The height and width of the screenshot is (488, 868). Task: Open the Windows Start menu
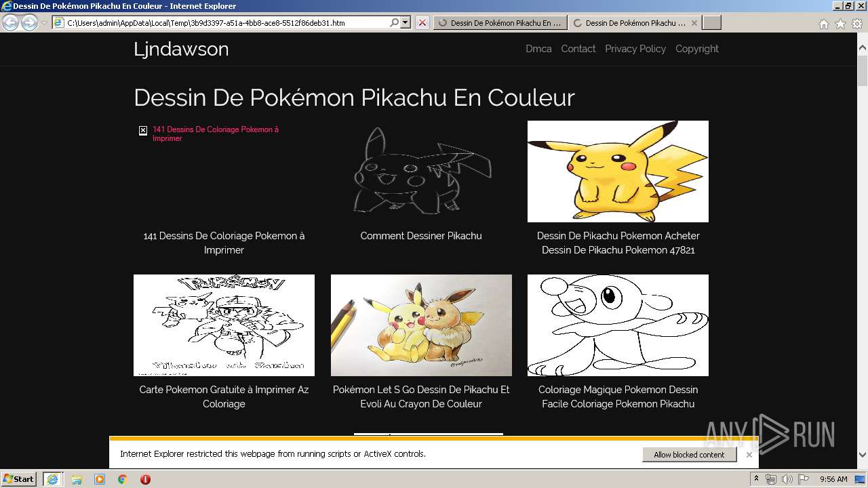(x=18, y=479)
